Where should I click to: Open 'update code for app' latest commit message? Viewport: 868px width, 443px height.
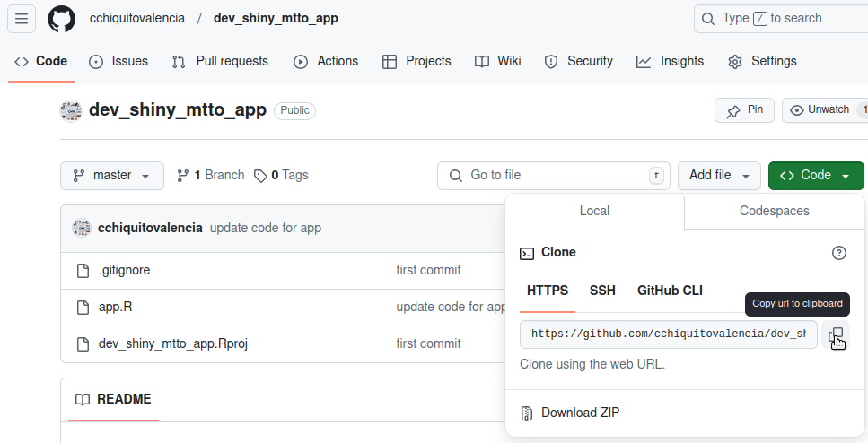[x=266, y=228]
